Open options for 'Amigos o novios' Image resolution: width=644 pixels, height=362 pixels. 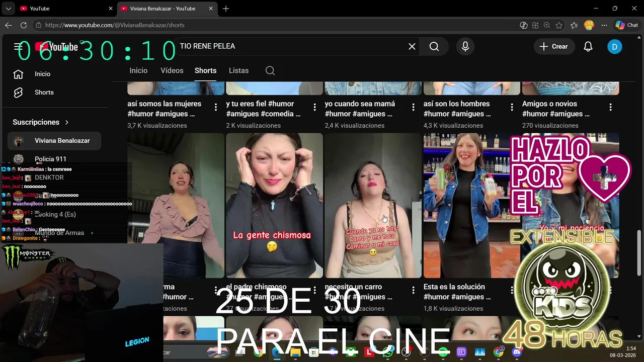coord(610,107)
